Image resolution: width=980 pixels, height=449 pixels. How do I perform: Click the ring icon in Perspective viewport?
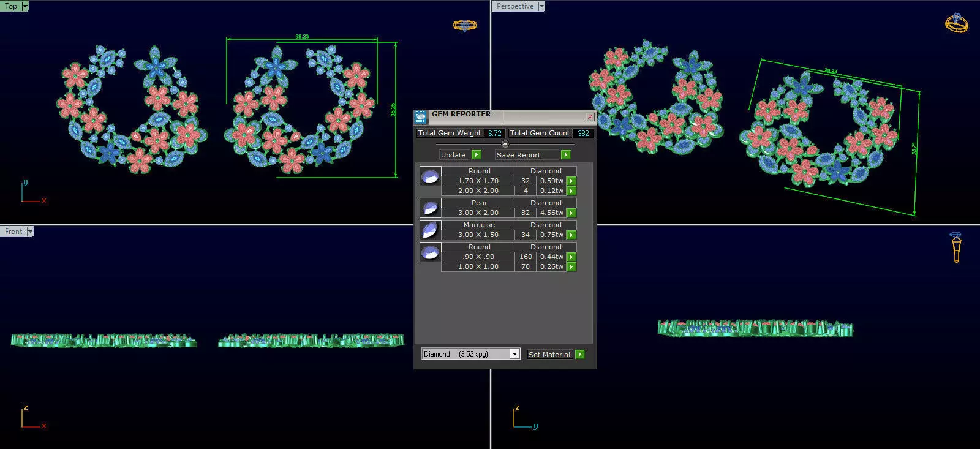click(957, 23)
